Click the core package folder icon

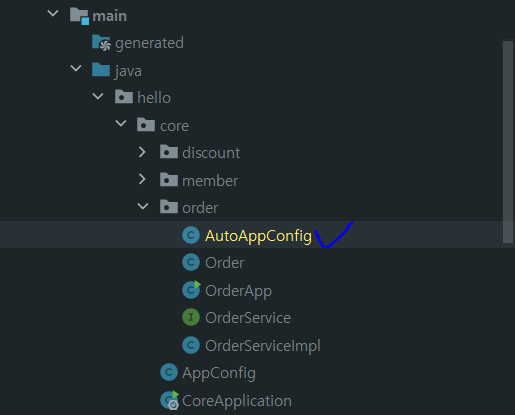146,125
